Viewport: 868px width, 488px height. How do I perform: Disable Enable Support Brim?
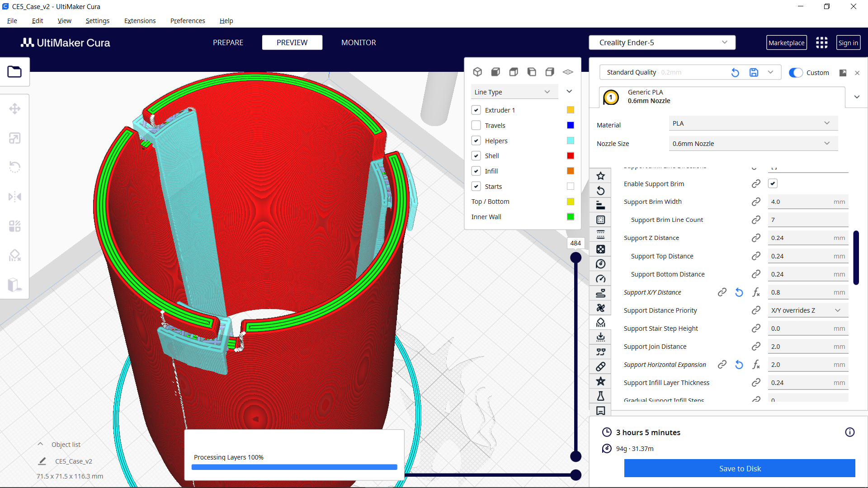773,183
